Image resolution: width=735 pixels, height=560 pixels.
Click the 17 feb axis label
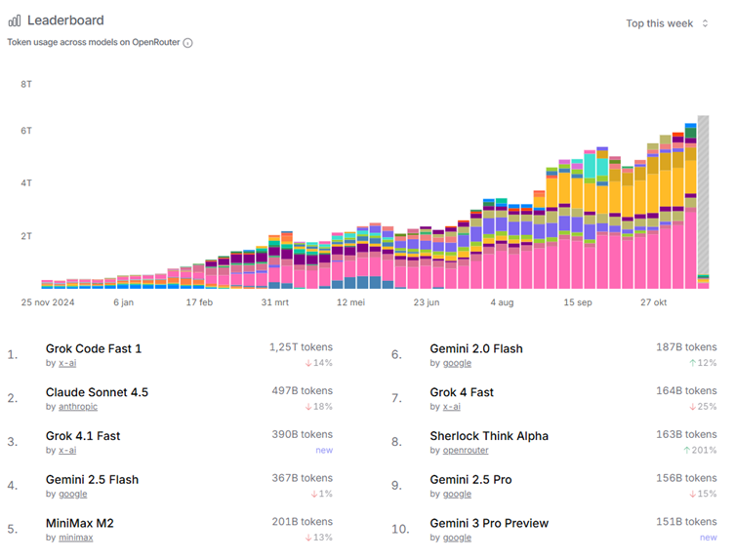199,302
